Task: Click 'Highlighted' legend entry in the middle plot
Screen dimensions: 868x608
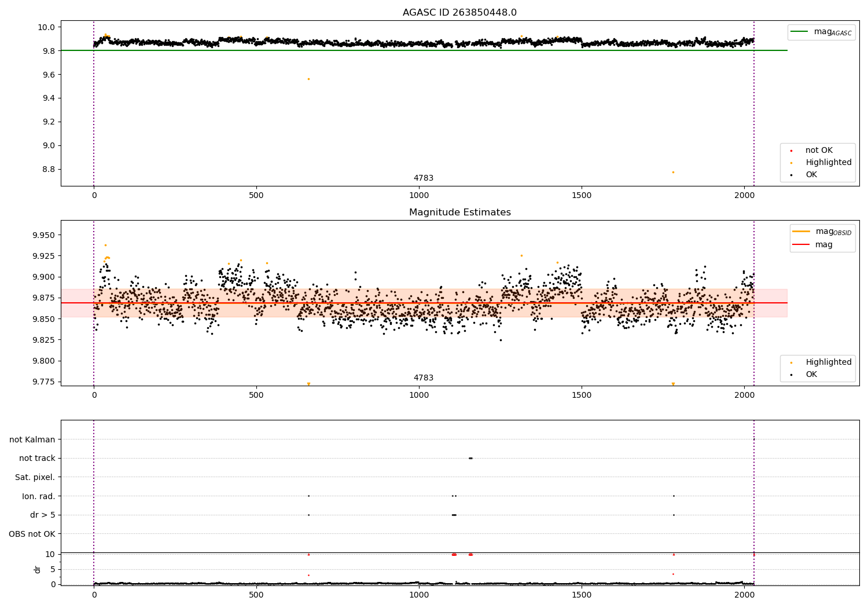Action: pos(821,362)
